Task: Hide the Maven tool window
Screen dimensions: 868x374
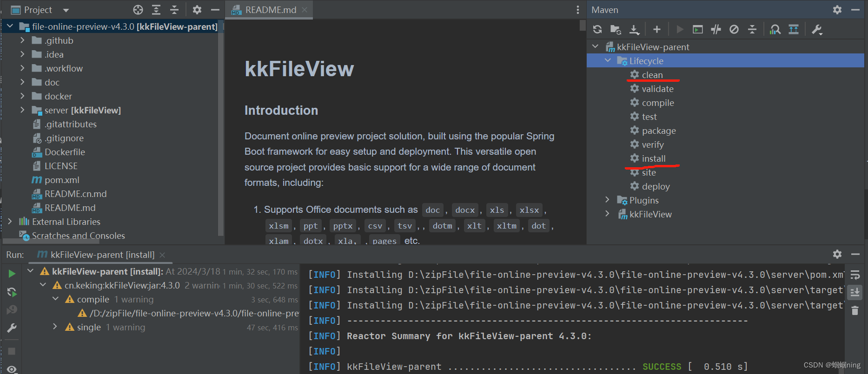Action: [x=855, y=10]
